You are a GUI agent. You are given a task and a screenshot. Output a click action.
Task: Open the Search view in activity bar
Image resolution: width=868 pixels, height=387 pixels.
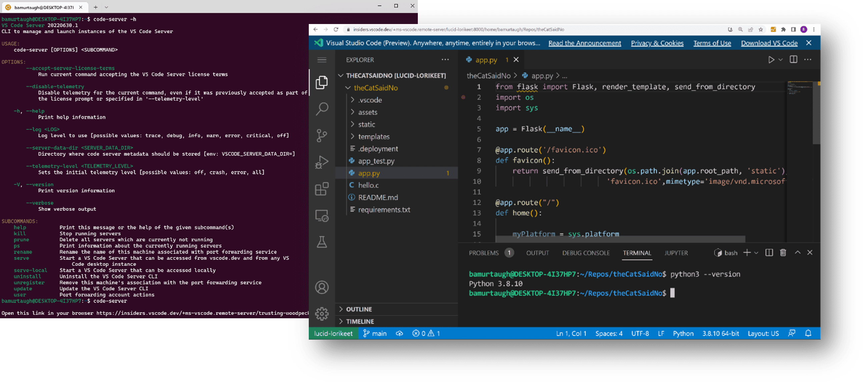322,109
